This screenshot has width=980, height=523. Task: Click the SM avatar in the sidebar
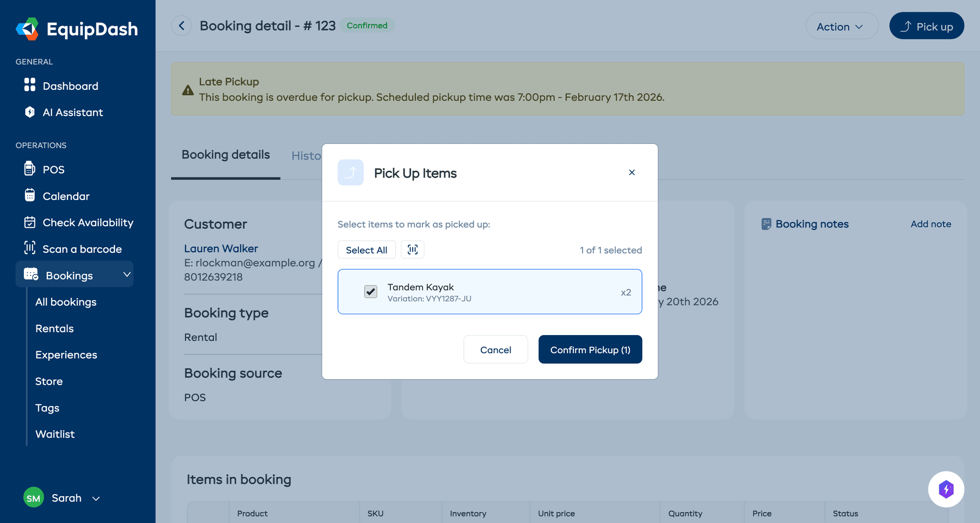pyautogui.click(x=33, y=497)
